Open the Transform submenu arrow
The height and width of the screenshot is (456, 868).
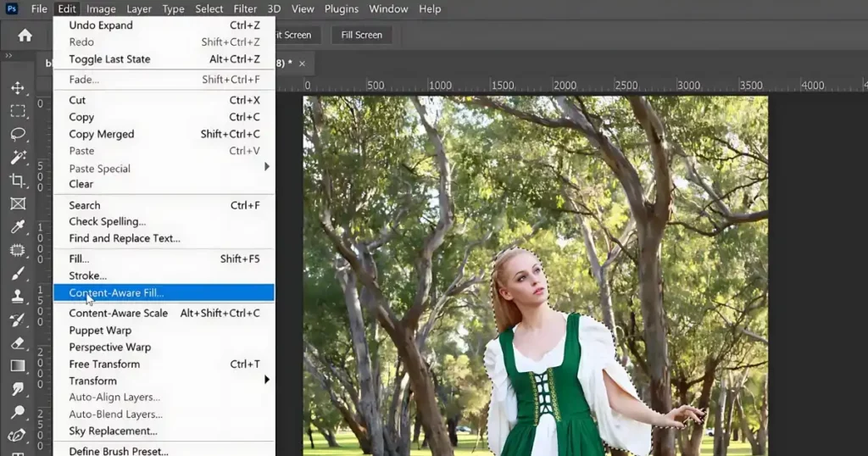pos(267,380)
